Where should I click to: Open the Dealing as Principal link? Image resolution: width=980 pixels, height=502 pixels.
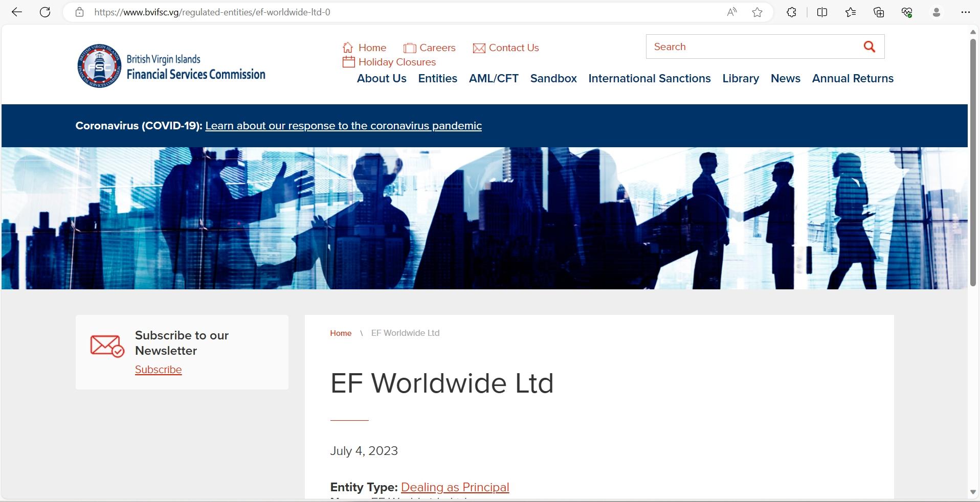(455, 487)
